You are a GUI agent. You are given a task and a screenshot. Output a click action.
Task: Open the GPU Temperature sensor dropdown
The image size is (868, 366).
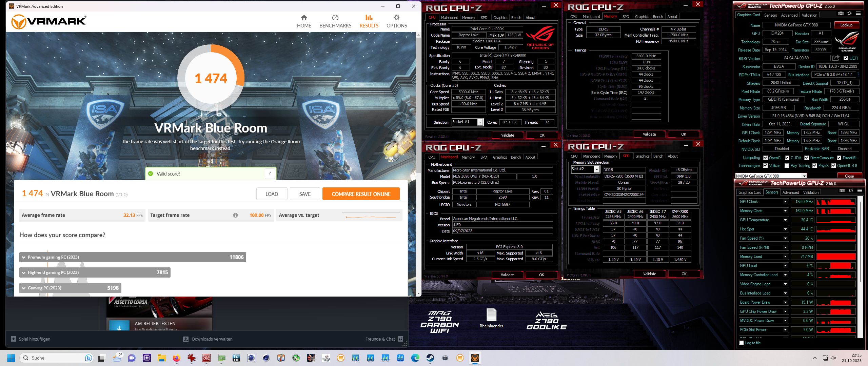[785, 220]
